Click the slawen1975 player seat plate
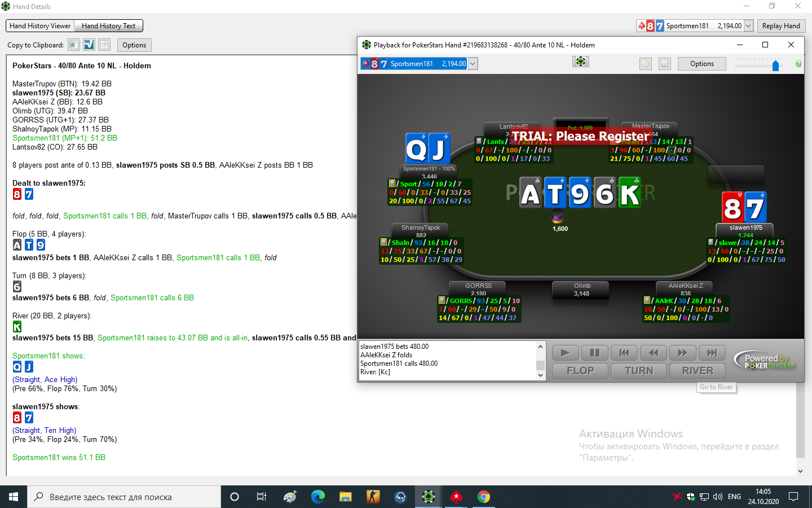This screenshot has width=812, height=508. [x=745, y=231]
